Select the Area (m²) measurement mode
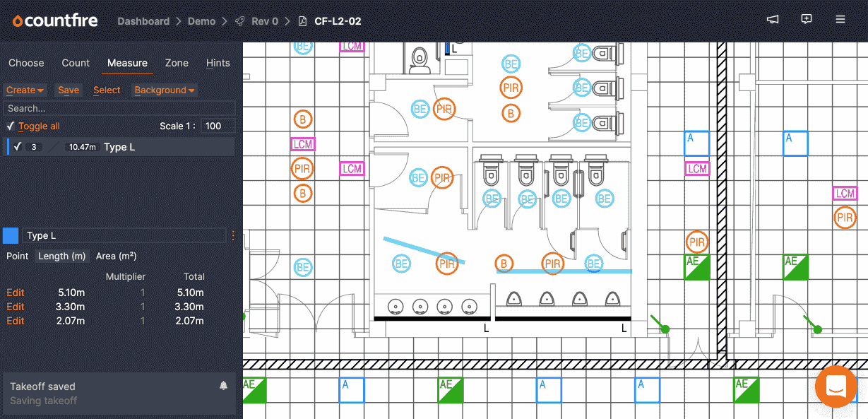This screenshot has height=419, width=868. pyautogui.click(x=116, y=256)
